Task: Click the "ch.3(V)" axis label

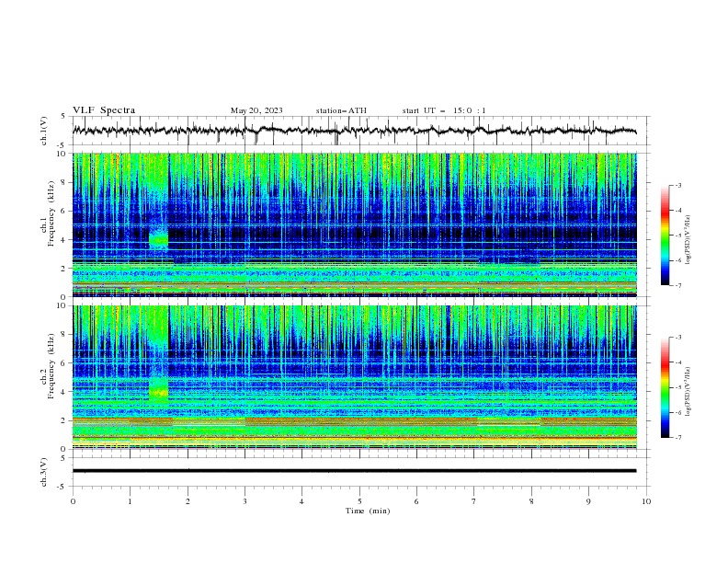Action: [43, 472]
